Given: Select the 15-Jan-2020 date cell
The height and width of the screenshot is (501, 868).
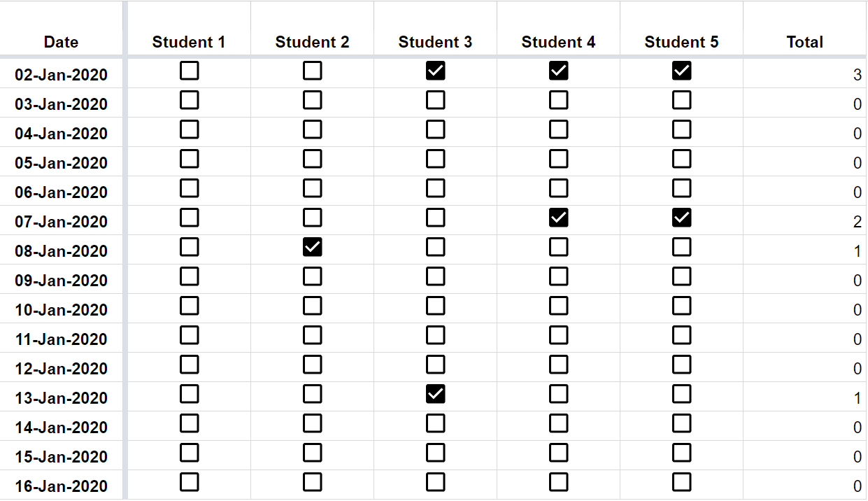Looking at the screenshot, I should click(x=62, y=456).
